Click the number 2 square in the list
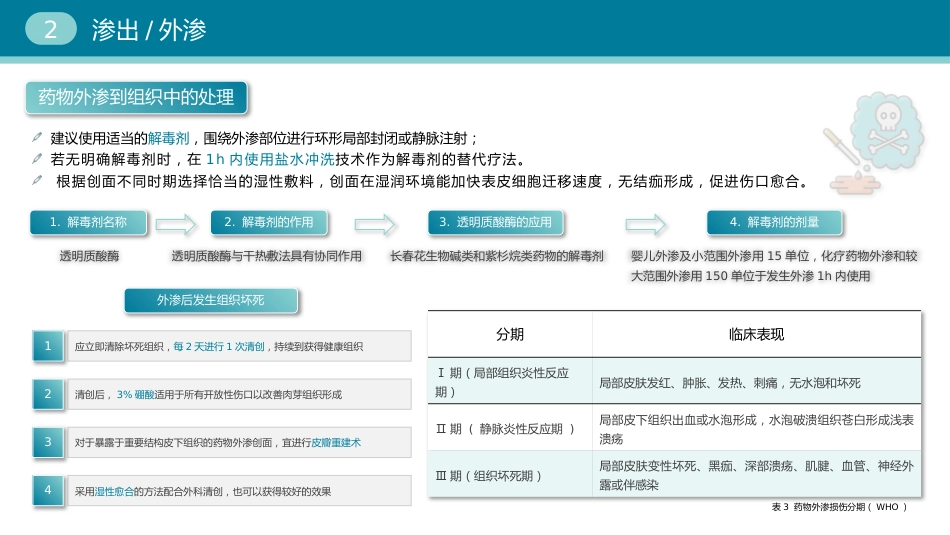 point(48,394)
